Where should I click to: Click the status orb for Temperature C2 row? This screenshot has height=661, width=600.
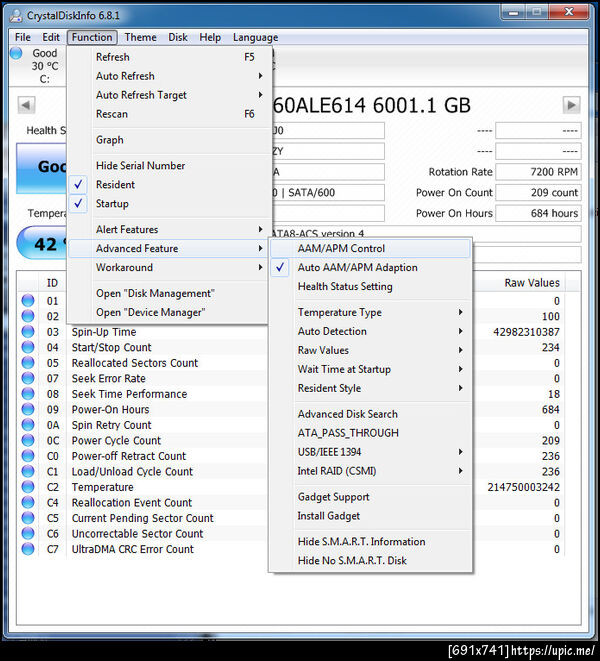pos(28,487)
